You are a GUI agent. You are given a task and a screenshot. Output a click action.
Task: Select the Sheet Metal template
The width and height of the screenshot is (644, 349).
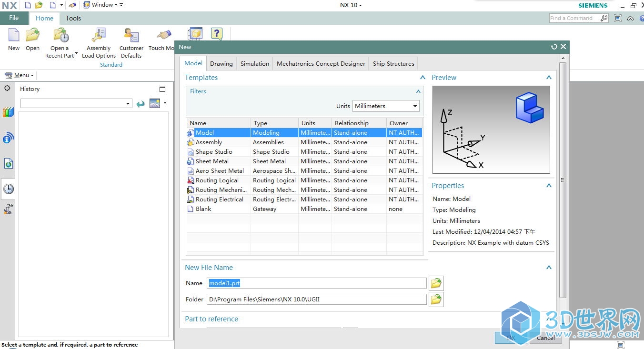point(304,161)
